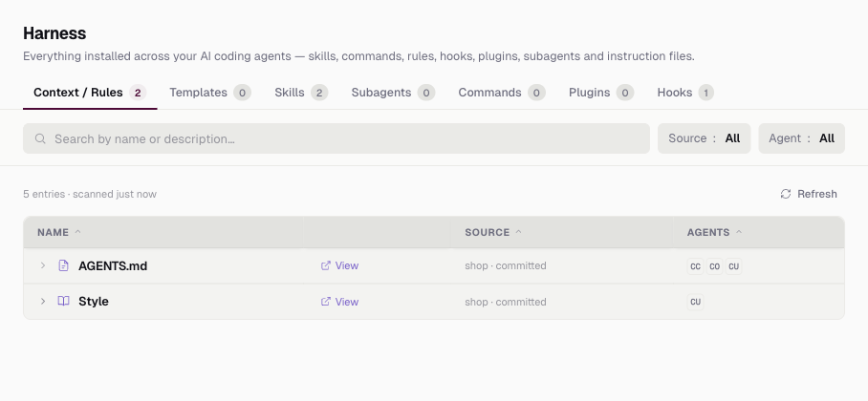868x401 pixels.
Task: Click the AGENTS.md file name
Action: pos(113,266)
